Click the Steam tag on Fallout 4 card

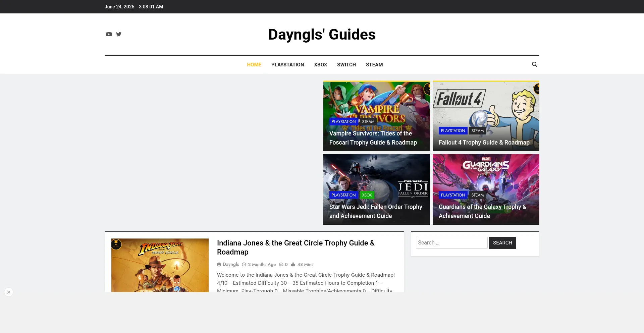click(x=477, y=131)
